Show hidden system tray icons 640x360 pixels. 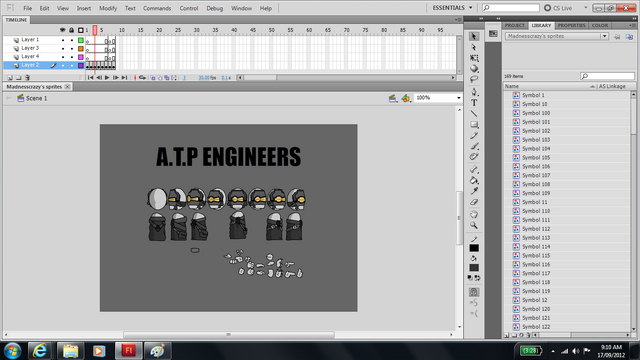(x=553, y=351)
